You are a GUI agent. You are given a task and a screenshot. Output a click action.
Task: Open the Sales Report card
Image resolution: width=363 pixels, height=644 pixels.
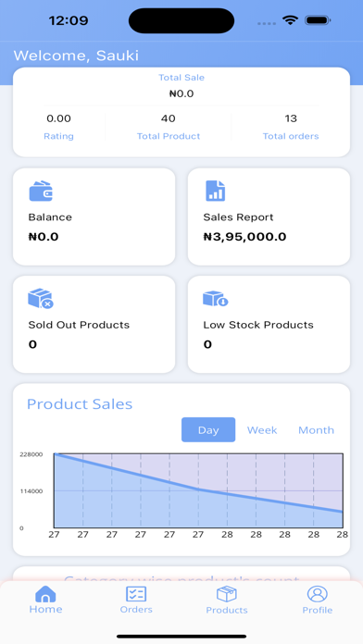(269, 217)
